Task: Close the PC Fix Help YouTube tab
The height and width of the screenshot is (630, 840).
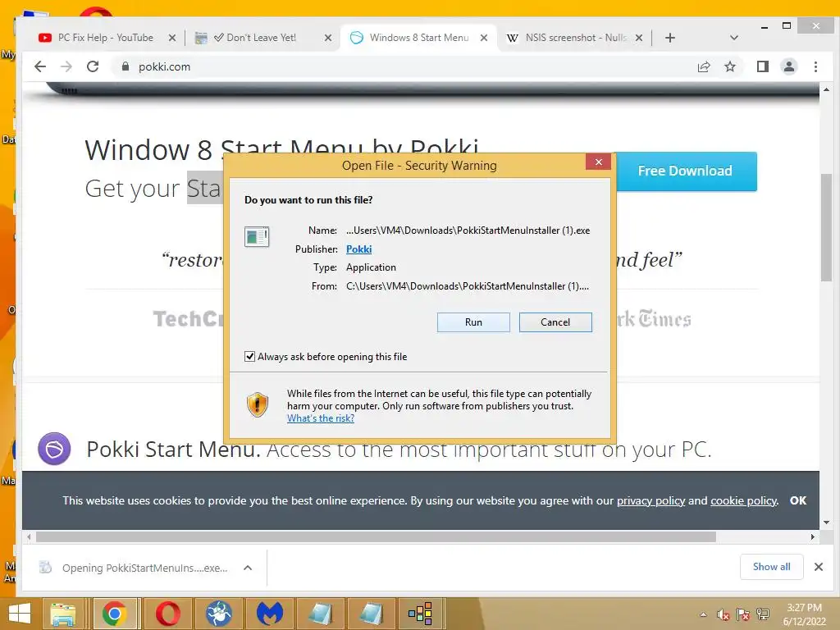Action: [x=171, y=38]
